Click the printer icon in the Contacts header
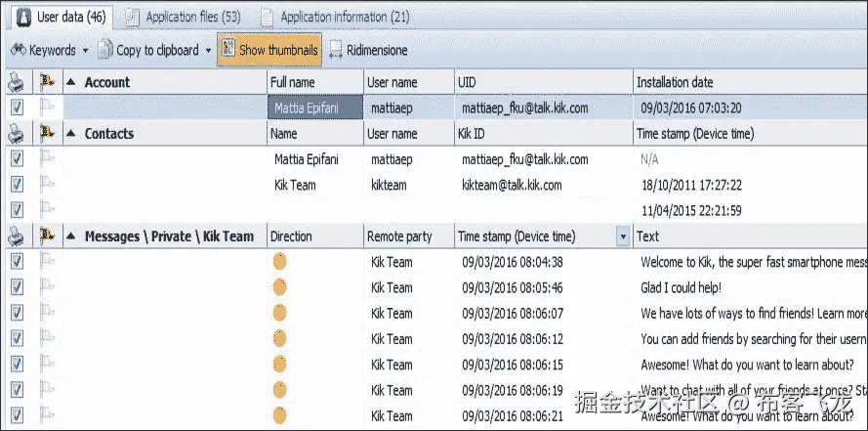Image resolution: width=868 pixels, height=431 pixels. [x=16, y=134]
